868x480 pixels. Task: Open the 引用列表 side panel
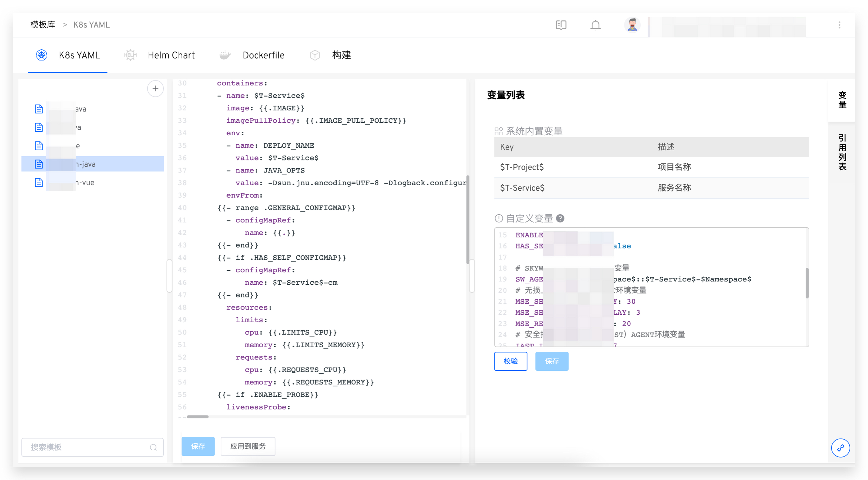[x=842, y=152]
